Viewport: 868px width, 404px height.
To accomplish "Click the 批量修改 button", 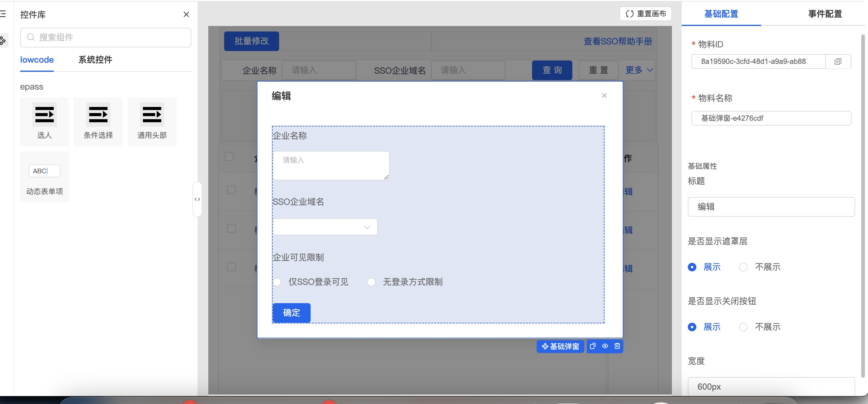I will (251, 41).
